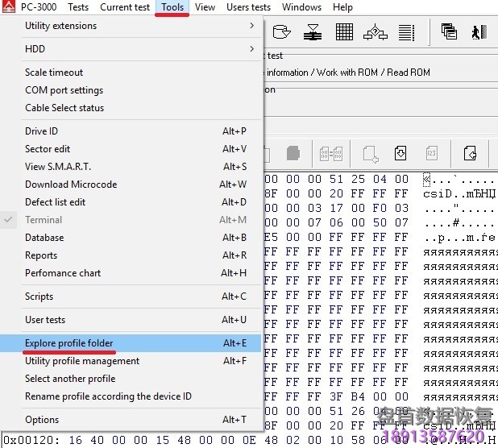Click the funnel layers toolbar icon
This screenshot has width=498, height=448.
pyautogui.click(x=313, y=31)
